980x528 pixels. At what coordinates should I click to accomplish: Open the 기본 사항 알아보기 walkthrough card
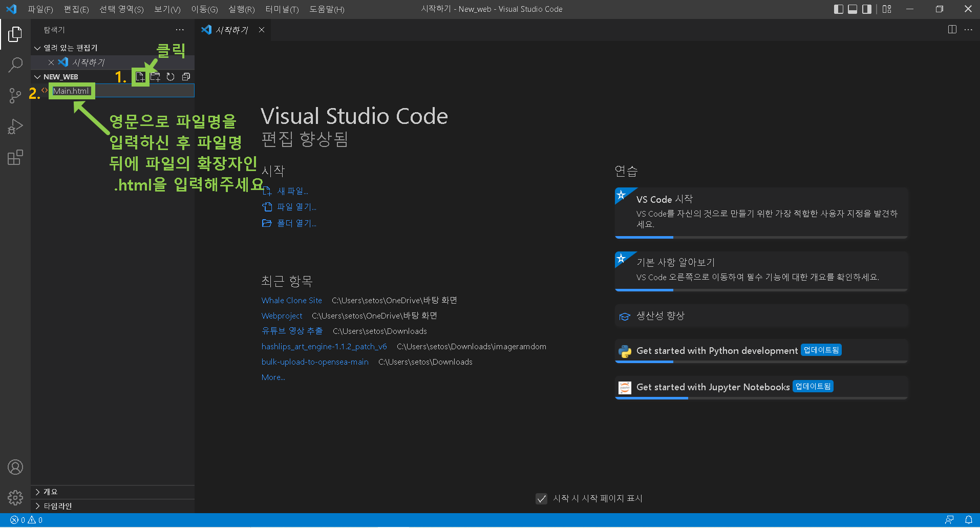click(x=761, y=271)
